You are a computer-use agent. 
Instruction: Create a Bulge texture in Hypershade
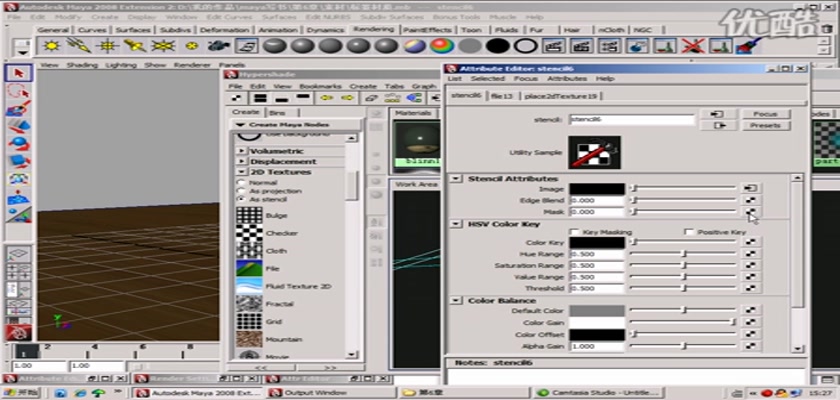pyautogui.click(x=249, y=215)
